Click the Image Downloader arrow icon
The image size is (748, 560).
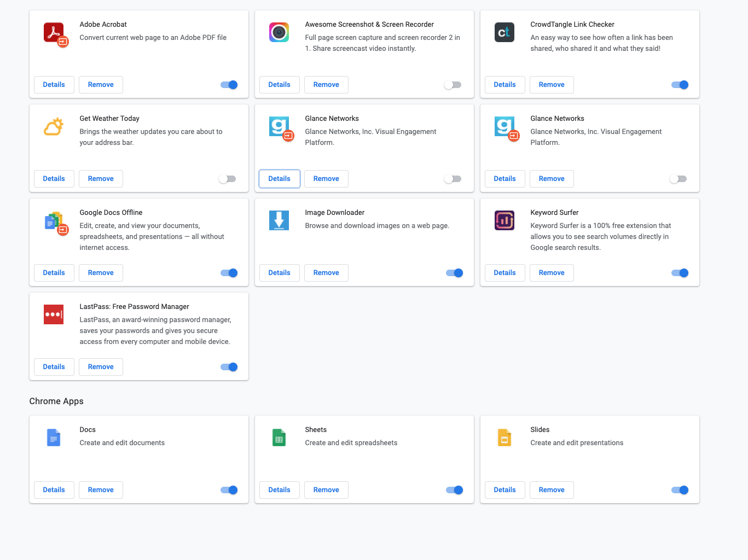click(279, 220)
